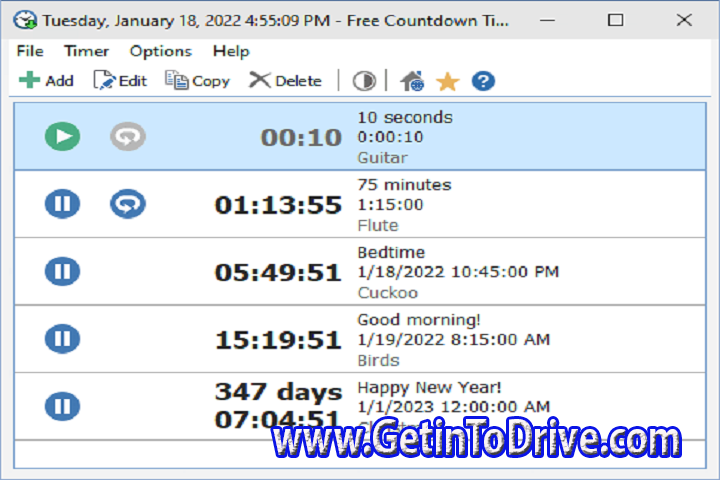Pause the Good morning! timer
720x480 pixels.
click(x=62, y=339)
